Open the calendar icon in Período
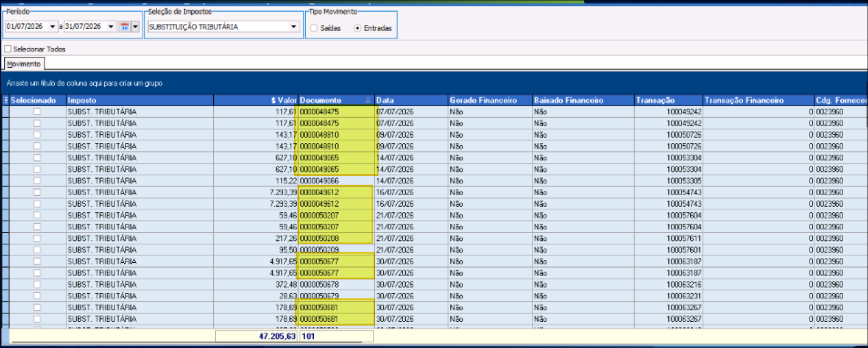 pos(124,27)
